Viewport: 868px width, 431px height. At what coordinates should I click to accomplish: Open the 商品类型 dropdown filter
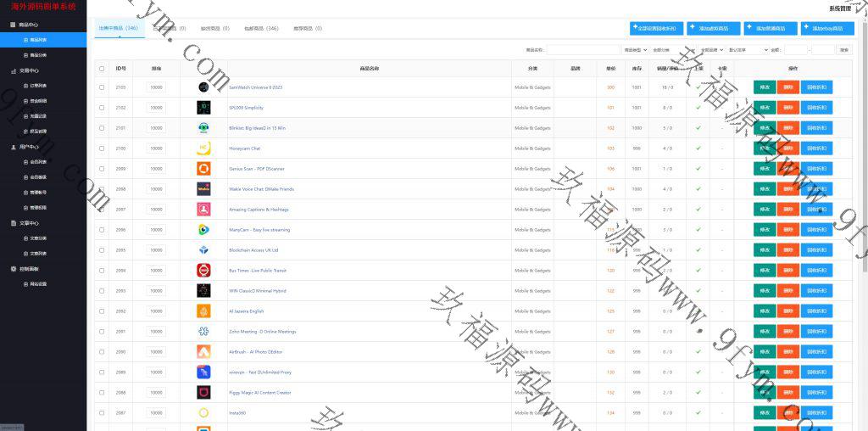tap(636, 50)
